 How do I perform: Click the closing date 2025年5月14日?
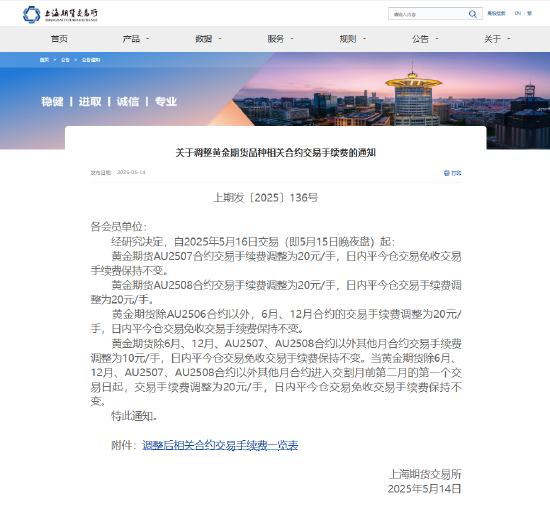424,489
